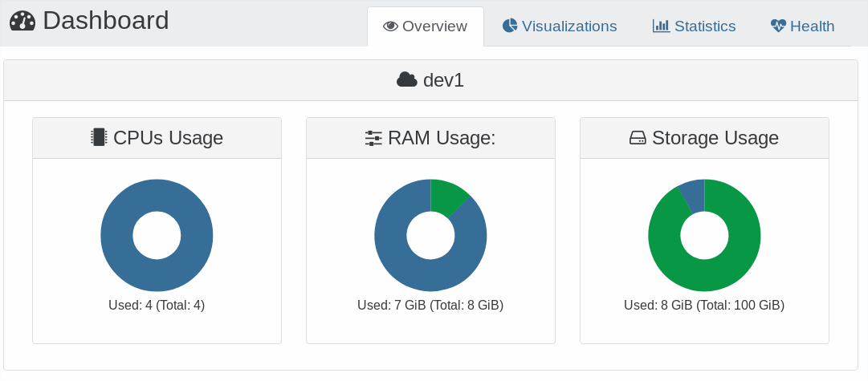Screen dimensions: 868x381
Task: Switch to the Statistics tab
Action: 695,26
